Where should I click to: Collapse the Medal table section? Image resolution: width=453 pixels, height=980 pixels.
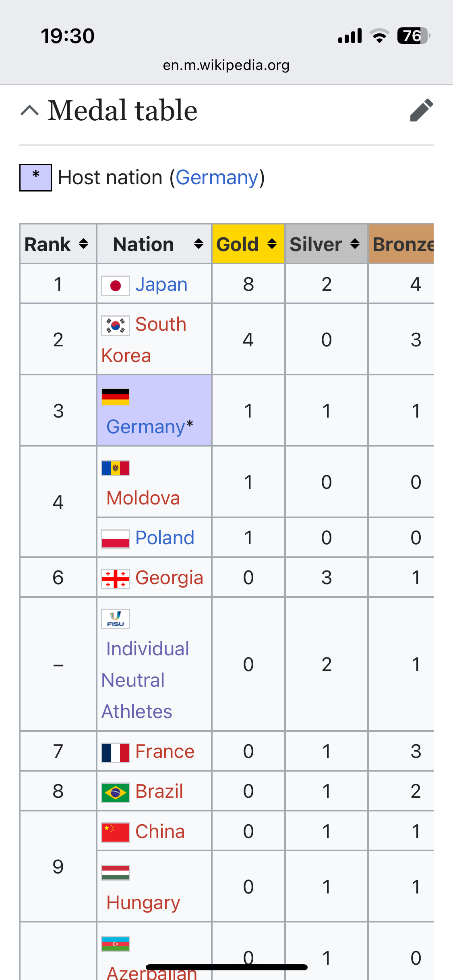click(x=30, y=110)
